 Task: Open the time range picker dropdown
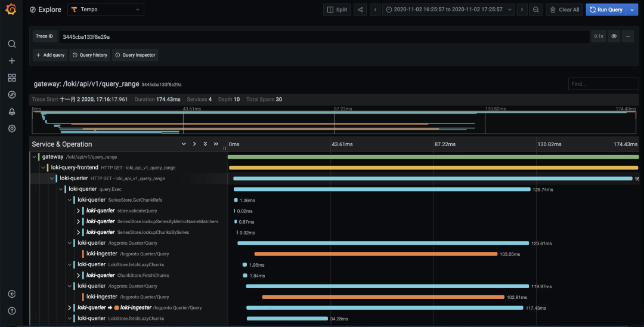pos(449,10)
